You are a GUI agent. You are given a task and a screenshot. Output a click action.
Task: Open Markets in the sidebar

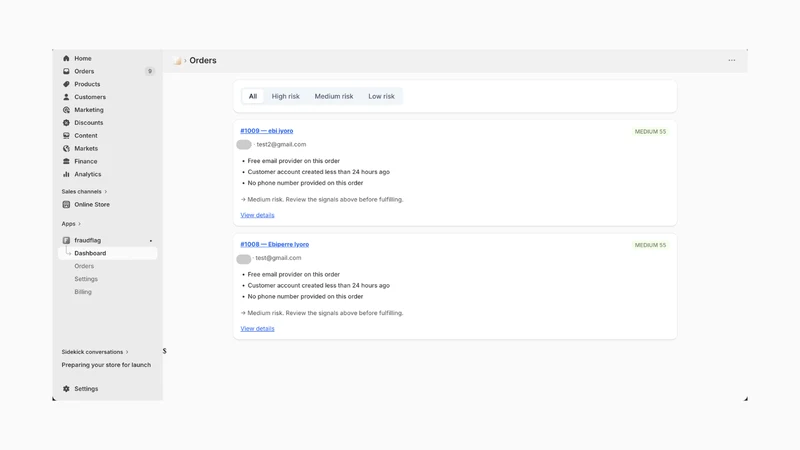pyautogui.click(x=86, y=148)
